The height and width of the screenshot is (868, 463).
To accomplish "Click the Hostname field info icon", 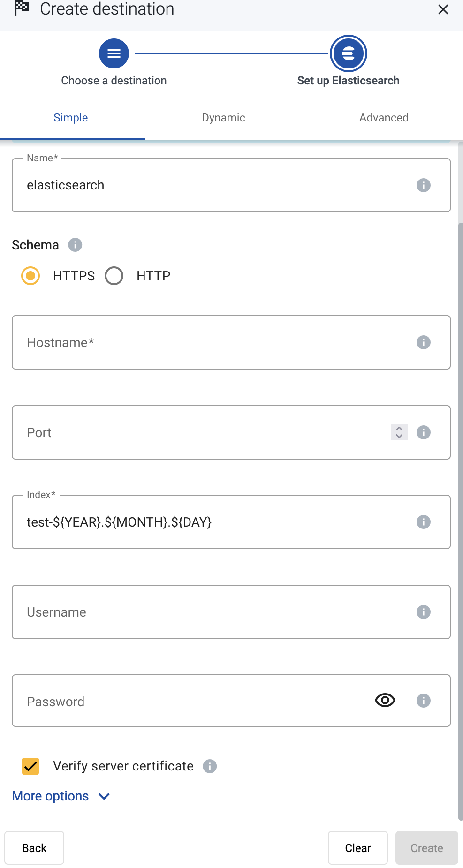I will 423,342.
